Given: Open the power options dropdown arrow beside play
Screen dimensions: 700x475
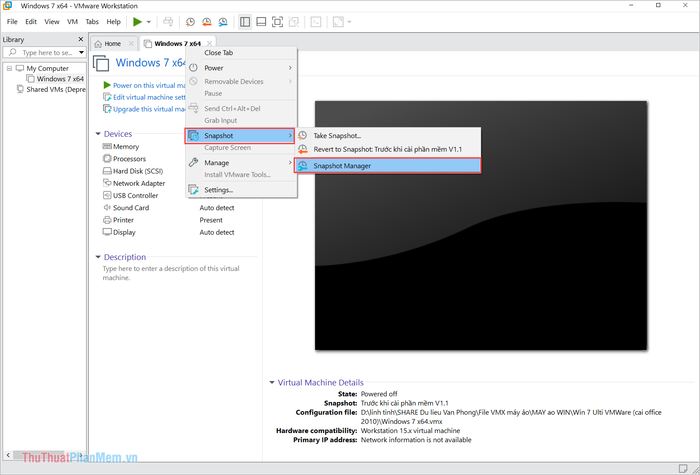Looking at the screenshot, I should (149, 22).
